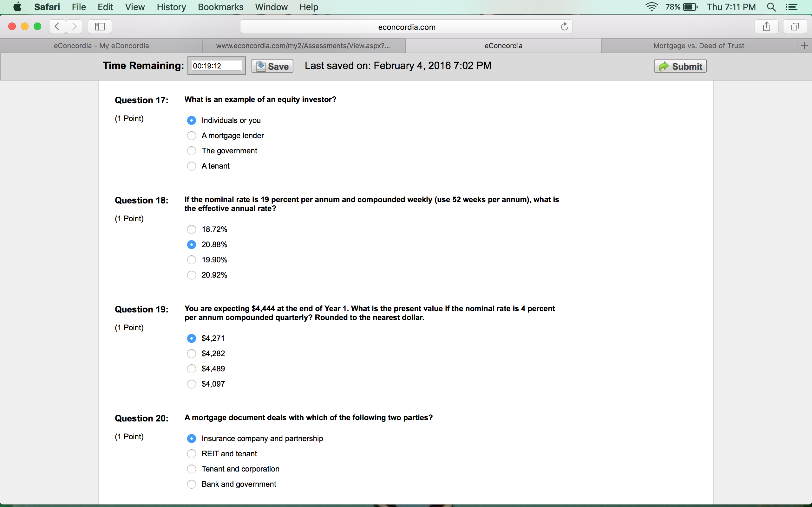Select the $4,282 answer option
Image resolution: width=812 pixels, height=507 pixels.
[191, 353]
